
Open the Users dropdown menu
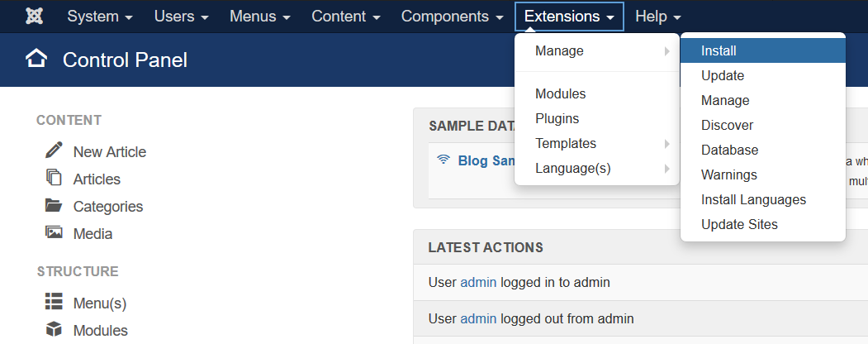point(181,17)
